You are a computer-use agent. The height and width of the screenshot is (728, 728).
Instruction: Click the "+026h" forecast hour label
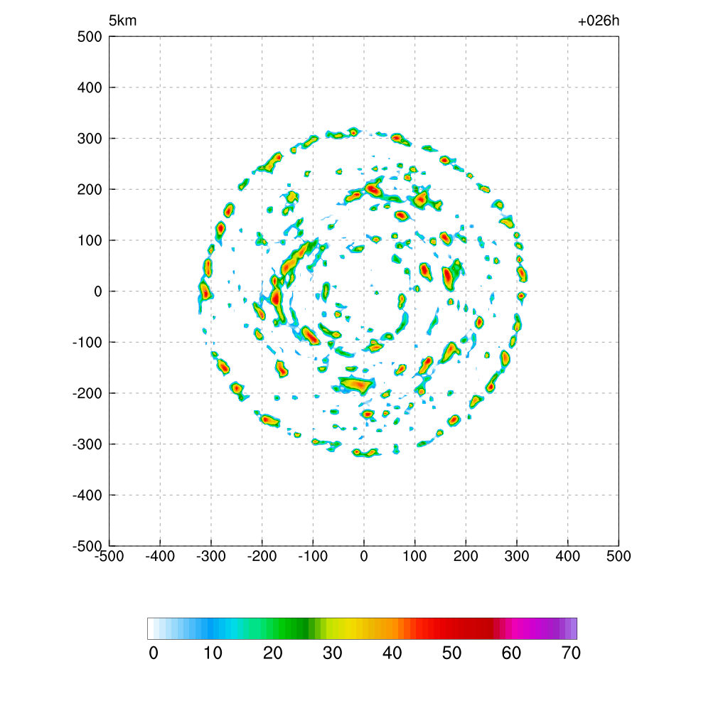pos(599,21)
